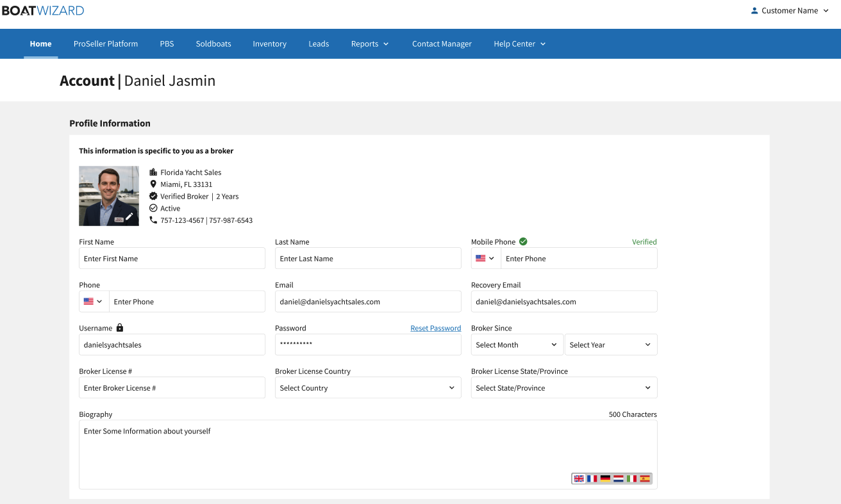
Task: Go to the Home tab
Action: click(x=40, y=44)
